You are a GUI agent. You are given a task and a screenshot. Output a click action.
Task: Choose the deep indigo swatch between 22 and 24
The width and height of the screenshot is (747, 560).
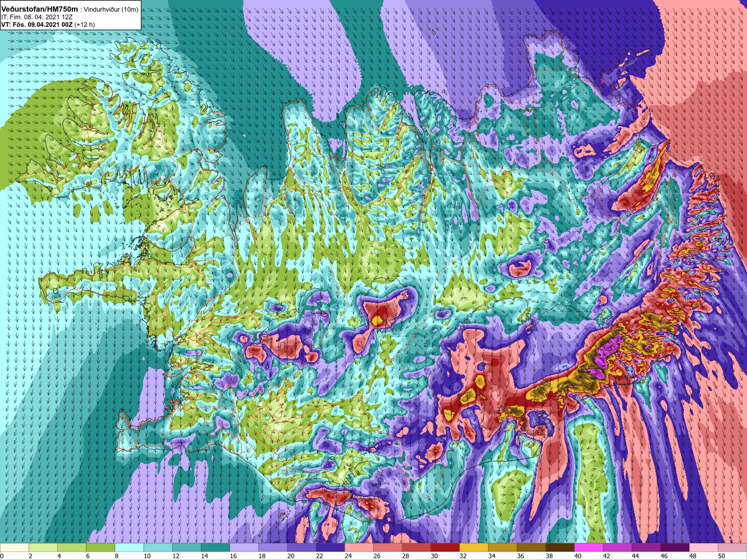(x=330, y=548)
